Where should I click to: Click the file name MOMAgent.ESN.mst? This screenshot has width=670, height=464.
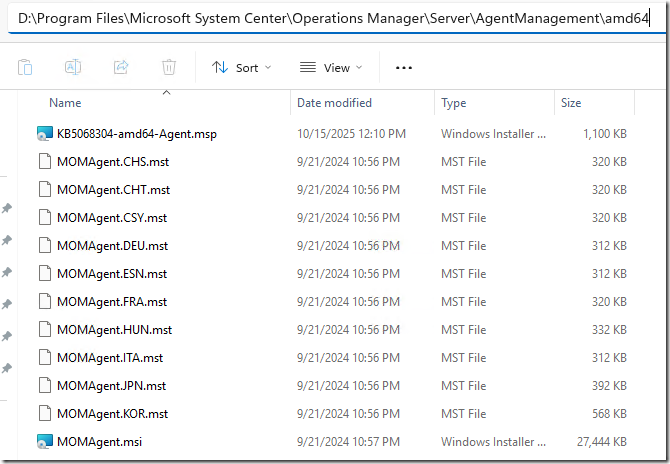pos(112,274)
